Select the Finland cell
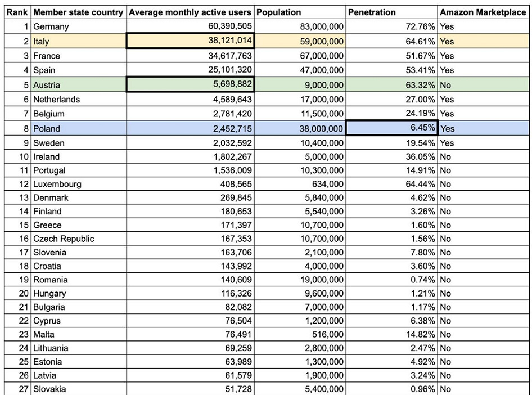532x395 pixels. click(x=79, y=211)
